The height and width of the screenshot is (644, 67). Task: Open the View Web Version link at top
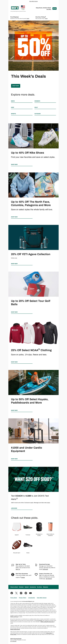pos(33,1)
